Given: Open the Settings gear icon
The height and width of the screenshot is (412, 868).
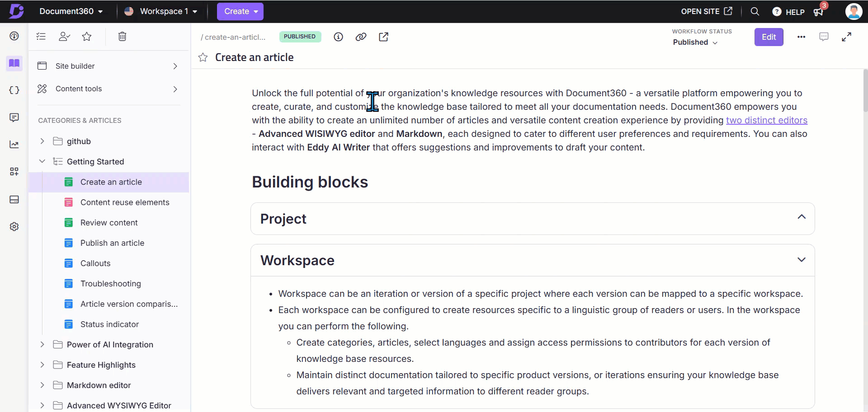Looking at the screenshot, I should (x=14, y=226).
